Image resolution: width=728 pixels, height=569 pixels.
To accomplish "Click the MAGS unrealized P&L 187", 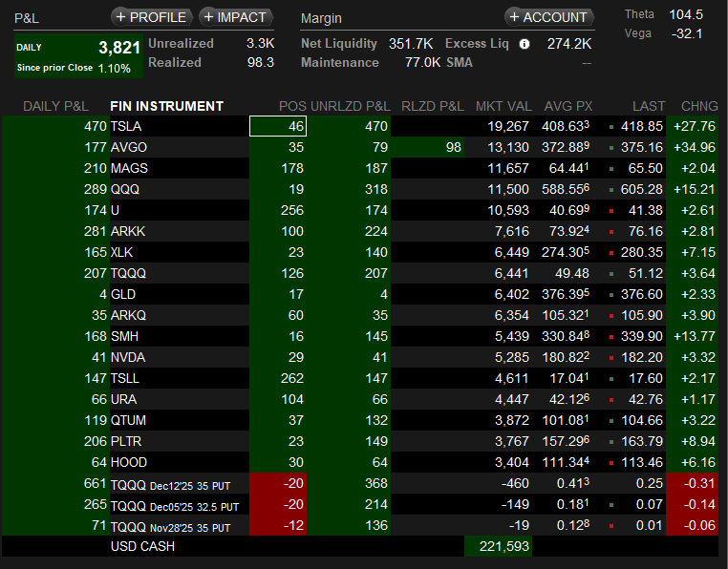I will click(x=376, y=168).
